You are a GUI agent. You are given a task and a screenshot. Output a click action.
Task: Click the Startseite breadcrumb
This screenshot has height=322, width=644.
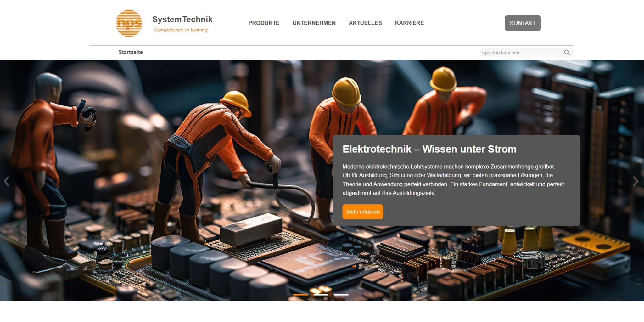[131, 52]
